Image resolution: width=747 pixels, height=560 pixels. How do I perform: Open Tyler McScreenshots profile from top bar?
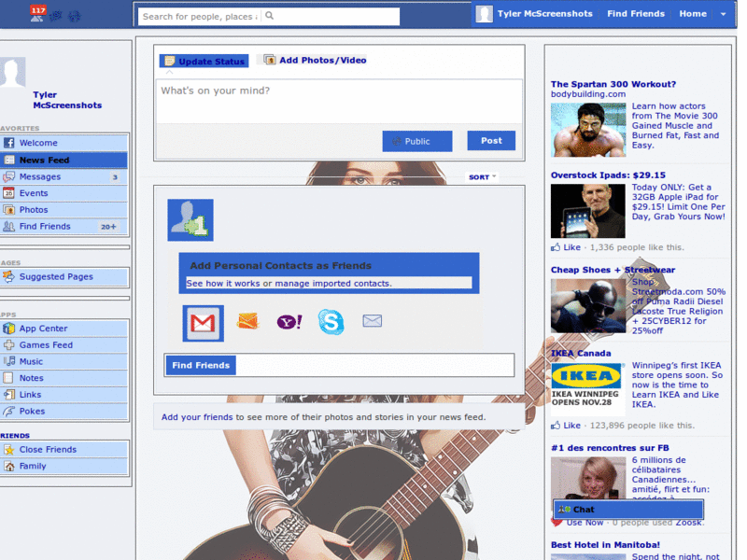click(x=544, y=14)
